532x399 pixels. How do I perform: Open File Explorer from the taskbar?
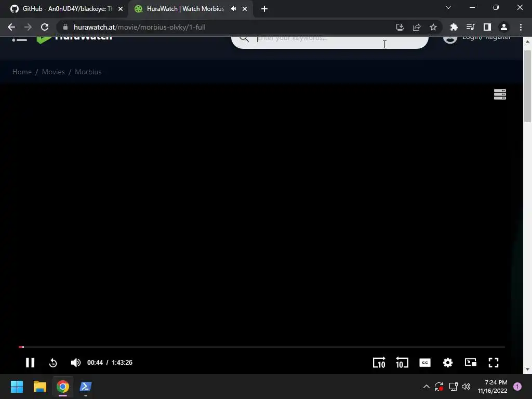pyautogui.click(x=39, y=387)
